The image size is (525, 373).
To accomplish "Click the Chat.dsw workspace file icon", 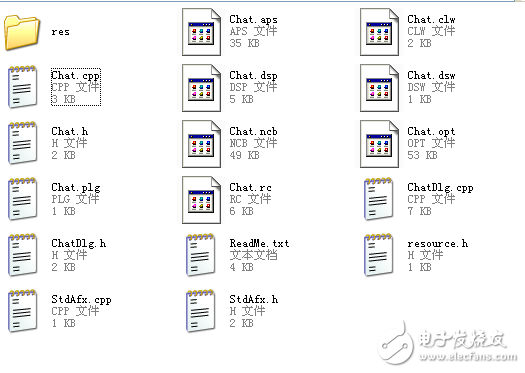I will [x=379, y=88].
